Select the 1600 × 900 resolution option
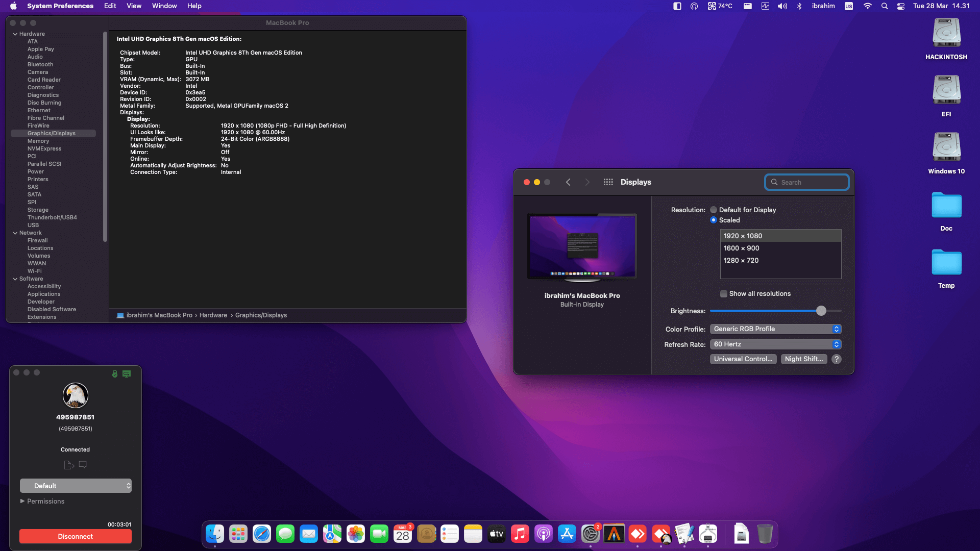The image size is (980, 551). click(742, 248)
